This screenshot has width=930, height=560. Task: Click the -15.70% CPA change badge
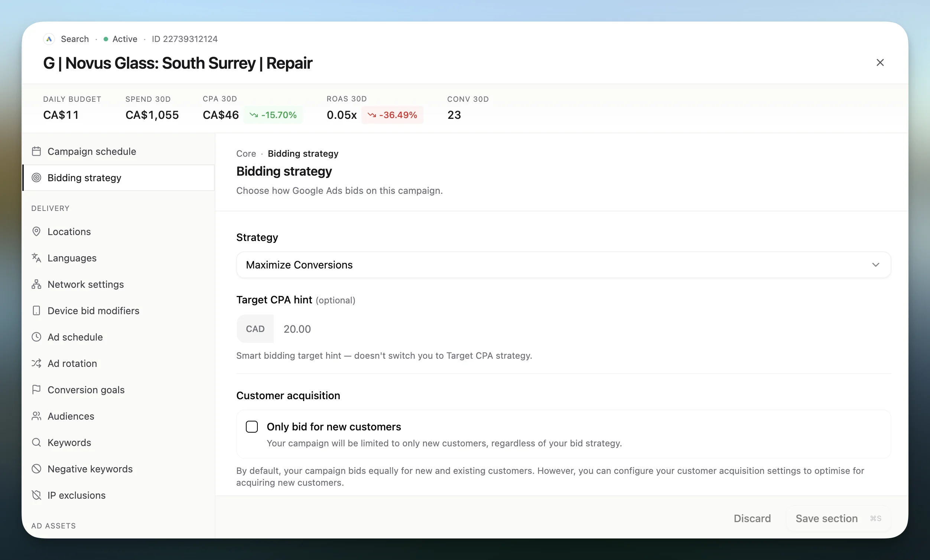pyautogui.click(x=273, y=115)
